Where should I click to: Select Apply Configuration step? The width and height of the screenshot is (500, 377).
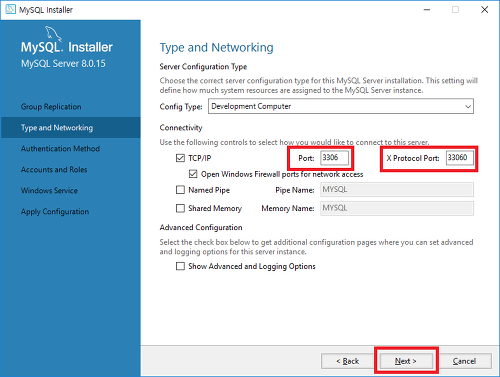[x=55, y=212]
